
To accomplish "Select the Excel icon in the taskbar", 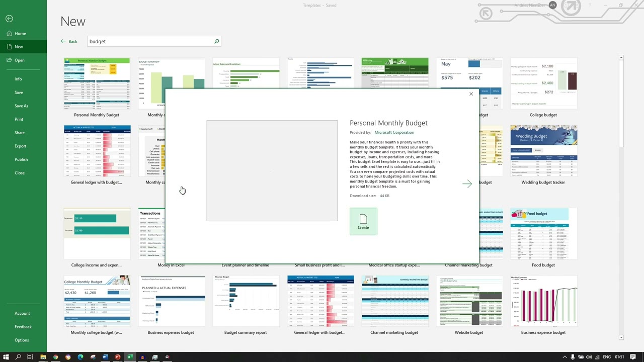I will [x=130, y=357].
